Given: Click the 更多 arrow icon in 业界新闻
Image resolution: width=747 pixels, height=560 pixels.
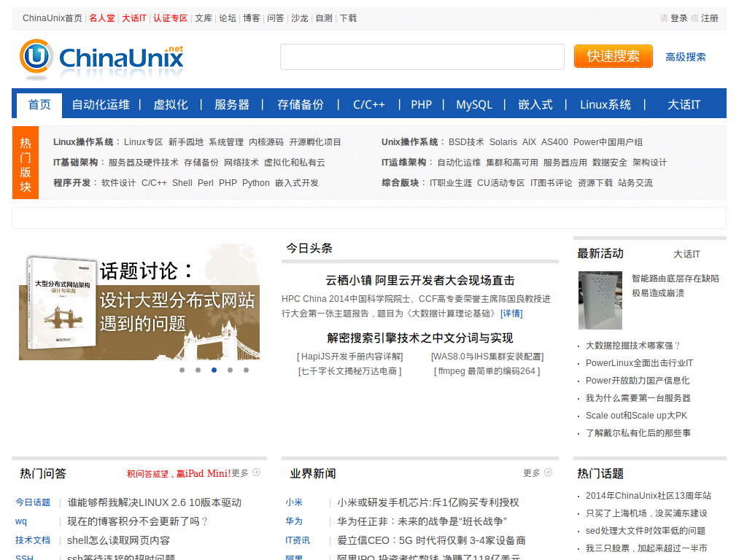Looking at the screenshot, I should (549, 472).
